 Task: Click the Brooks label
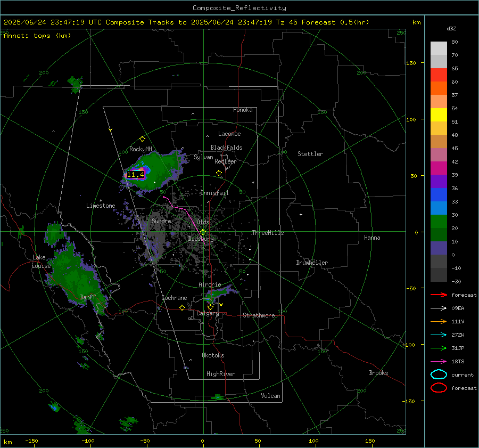click(x=378, y=373)
